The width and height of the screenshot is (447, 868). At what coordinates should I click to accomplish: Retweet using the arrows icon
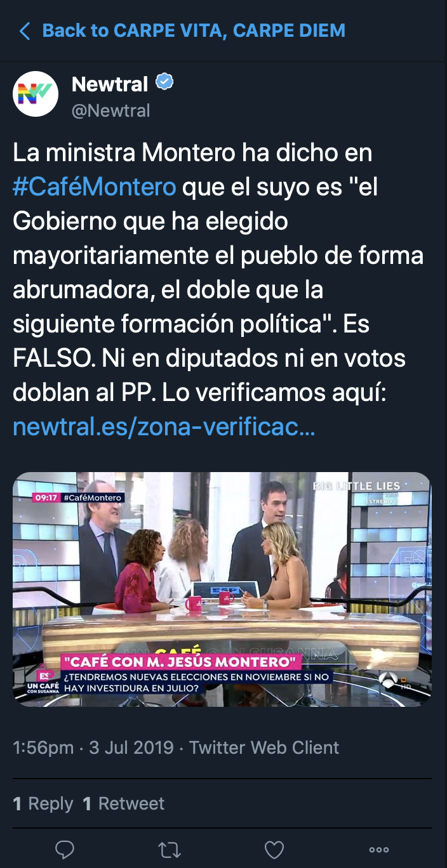(170, 849)
